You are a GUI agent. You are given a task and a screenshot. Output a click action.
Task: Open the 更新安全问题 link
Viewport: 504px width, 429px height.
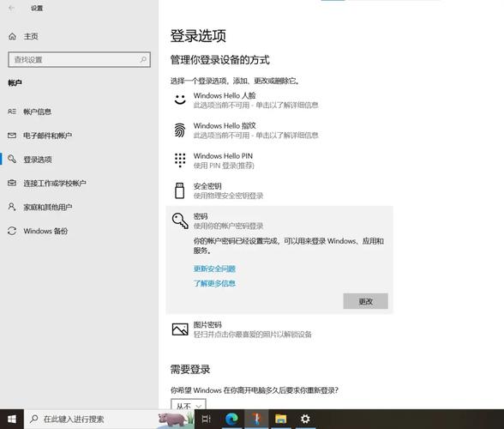(214, 269)
